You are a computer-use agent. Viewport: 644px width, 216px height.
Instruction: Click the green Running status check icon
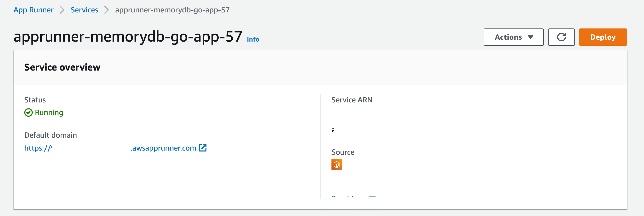28,113
